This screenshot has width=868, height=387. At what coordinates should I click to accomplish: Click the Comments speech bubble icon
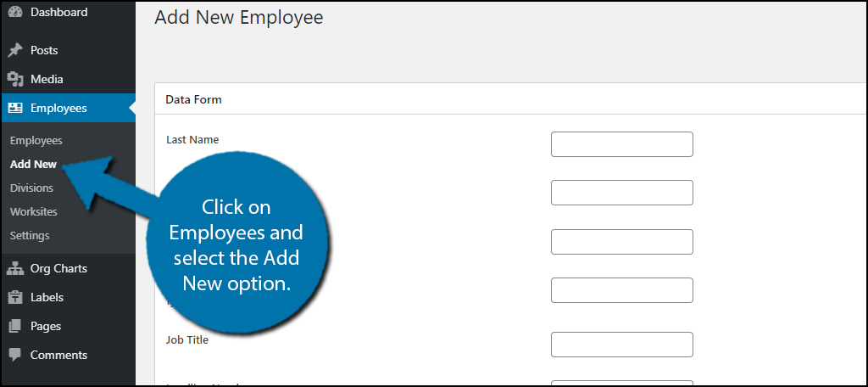click(14, 355)
